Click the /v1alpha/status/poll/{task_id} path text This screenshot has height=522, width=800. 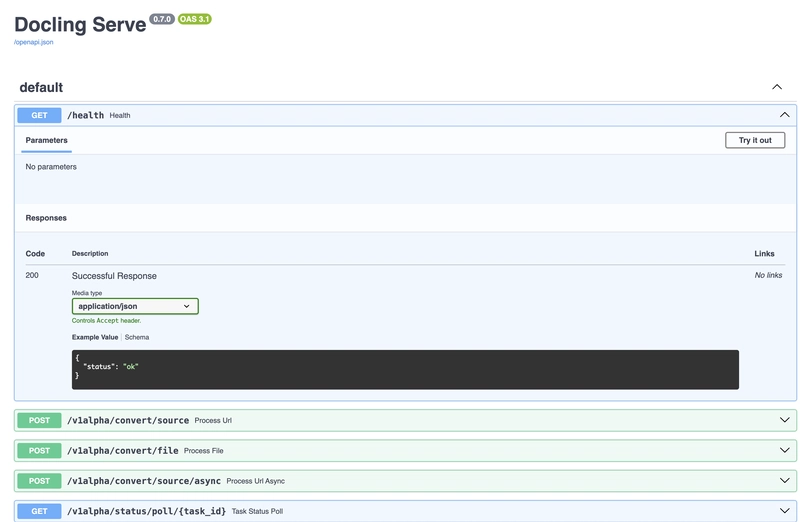pyautogui.click(x=146, y=511)
